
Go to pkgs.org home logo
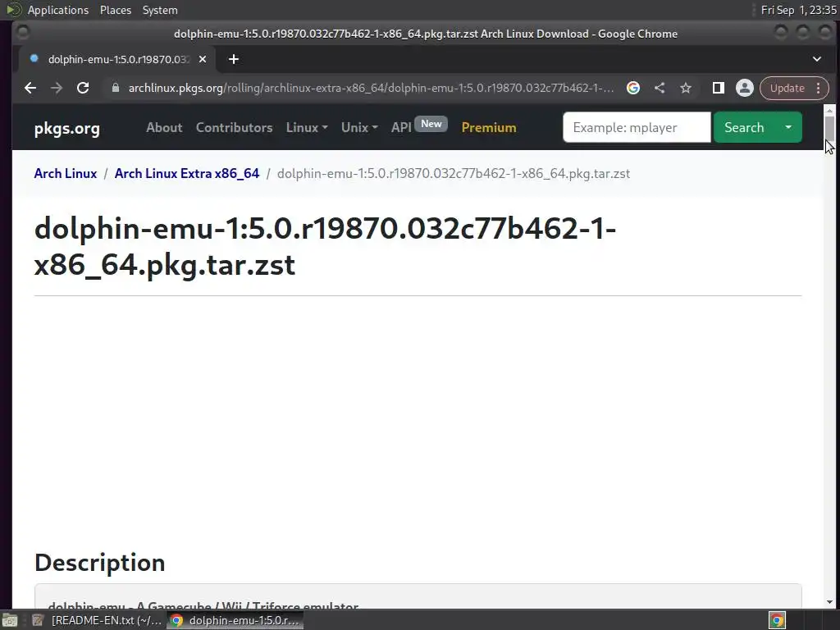pyautogui.click(x=67, y=129)
